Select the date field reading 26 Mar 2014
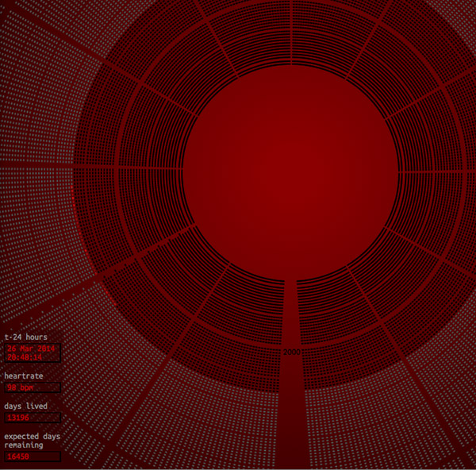The width and height of the screenshot is (476, 470). [x=33, y=352]
